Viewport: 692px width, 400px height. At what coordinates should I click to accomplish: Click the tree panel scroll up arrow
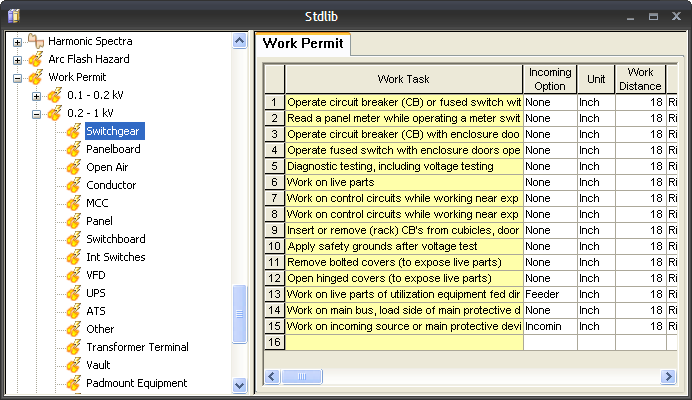(239, 41)
